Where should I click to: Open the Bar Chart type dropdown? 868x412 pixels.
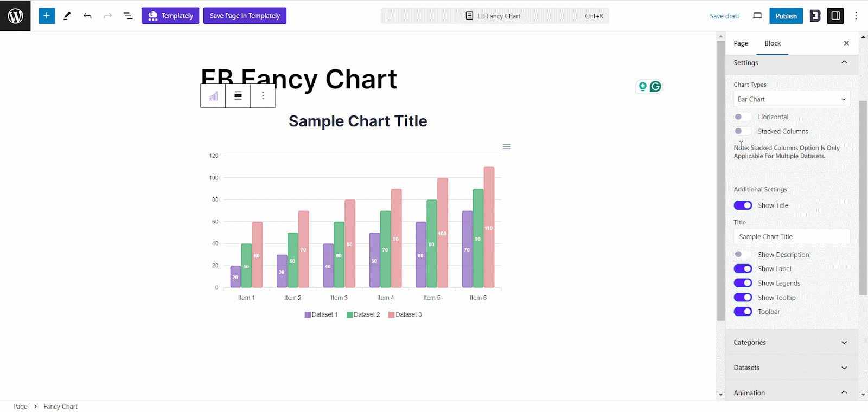click(791, 99)
